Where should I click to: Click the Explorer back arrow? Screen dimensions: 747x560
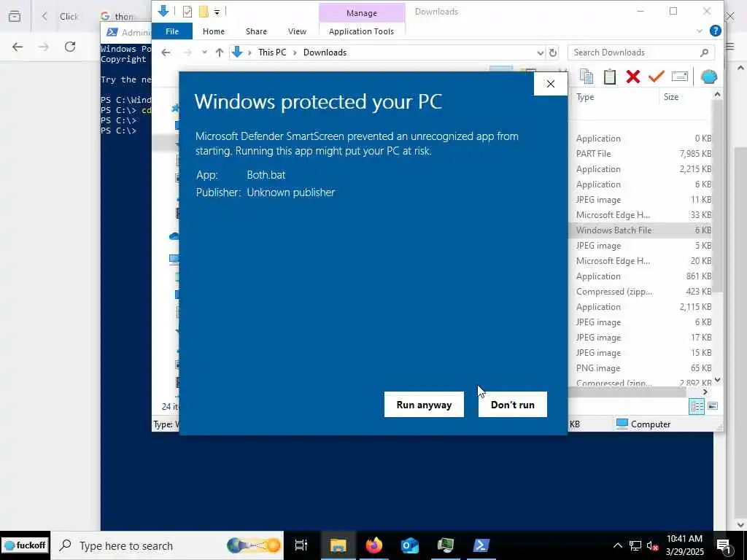[166, 52]
